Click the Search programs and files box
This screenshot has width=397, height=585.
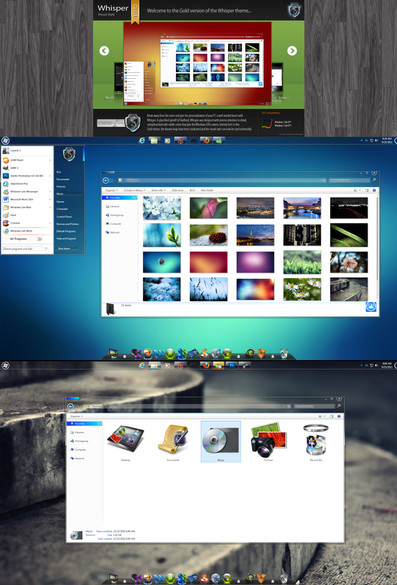click(25, 249)
